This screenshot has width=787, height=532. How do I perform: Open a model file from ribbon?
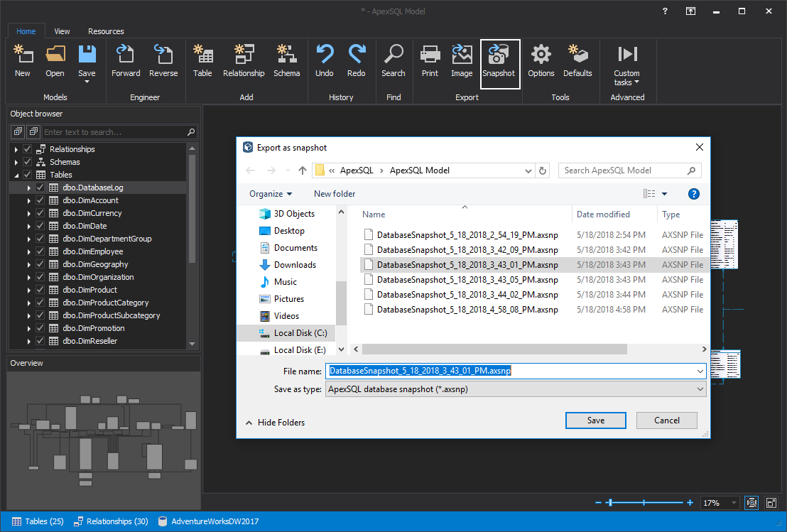tap(55, 60)
